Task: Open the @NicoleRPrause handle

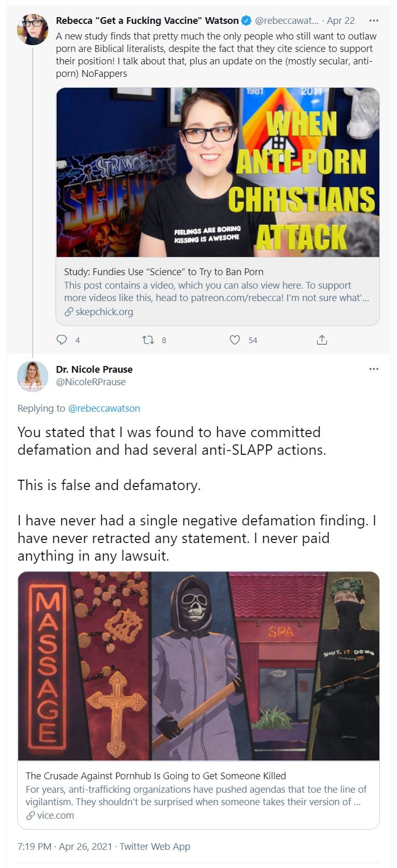Action: 91,382
